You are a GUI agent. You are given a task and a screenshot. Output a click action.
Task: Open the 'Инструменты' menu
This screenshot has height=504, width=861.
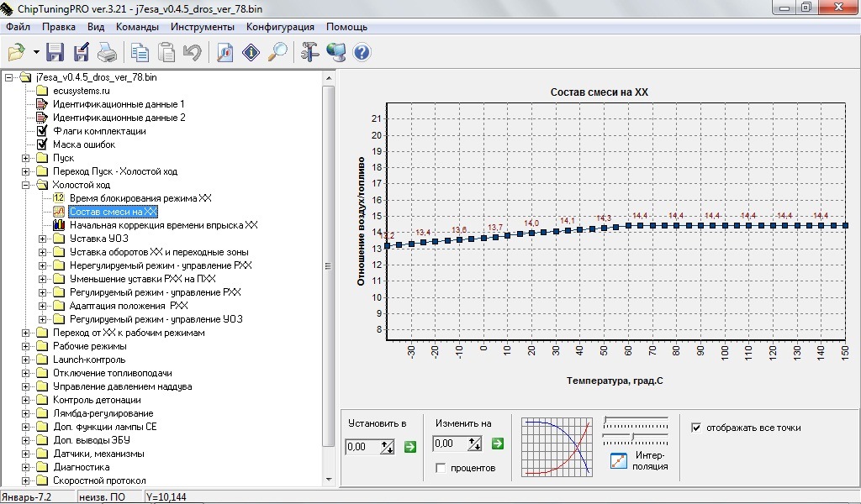pyautogui.click(x=204, y=27)
